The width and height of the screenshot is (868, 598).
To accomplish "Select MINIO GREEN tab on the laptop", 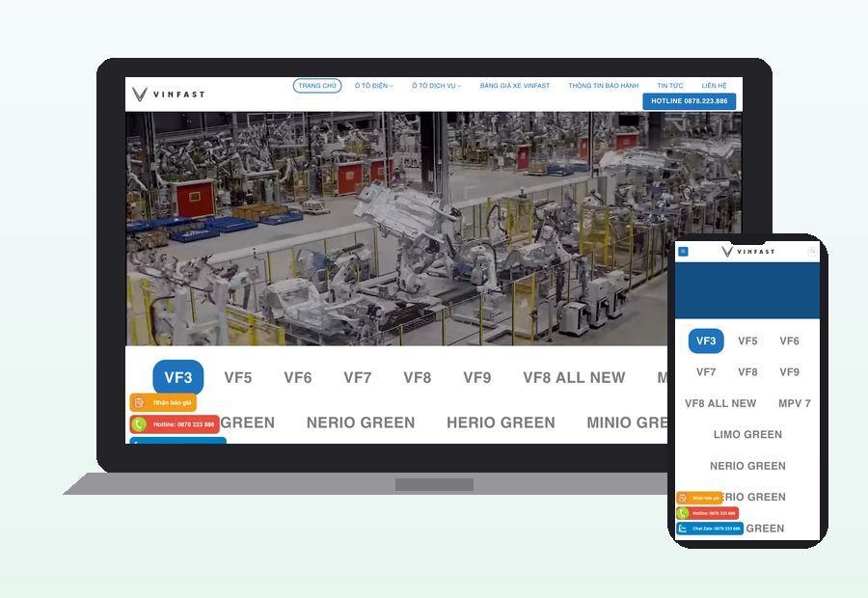I will pos(627,422).
